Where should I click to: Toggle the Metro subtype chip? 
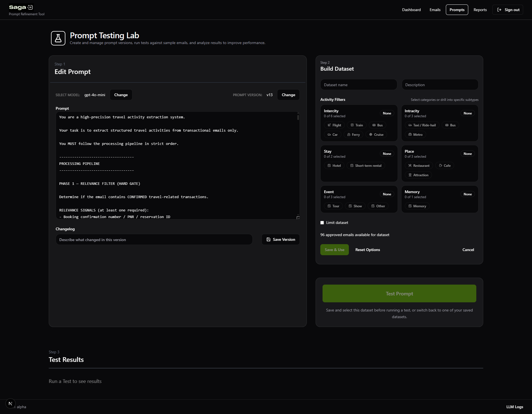(x=415, y=135)
